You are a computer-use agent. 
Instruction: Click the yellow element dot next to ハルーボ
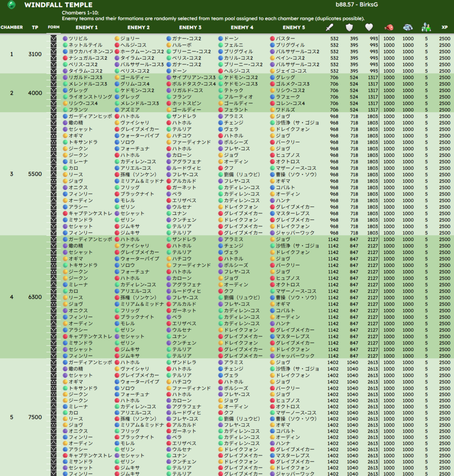[169, 45]
